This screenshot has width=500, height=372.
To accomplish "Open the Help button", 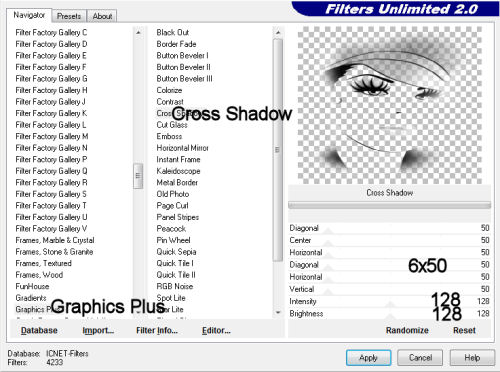I will [x=472, y=358].
